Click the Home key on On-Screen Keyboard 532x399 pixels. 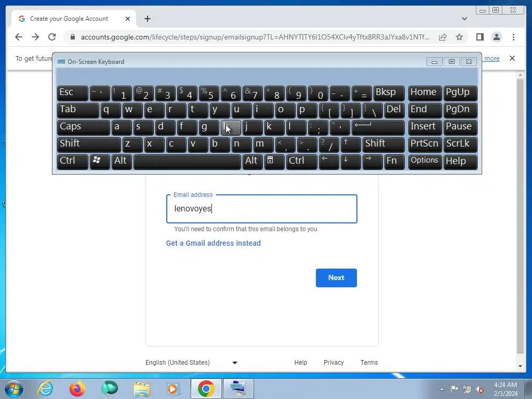coord(425,94)
